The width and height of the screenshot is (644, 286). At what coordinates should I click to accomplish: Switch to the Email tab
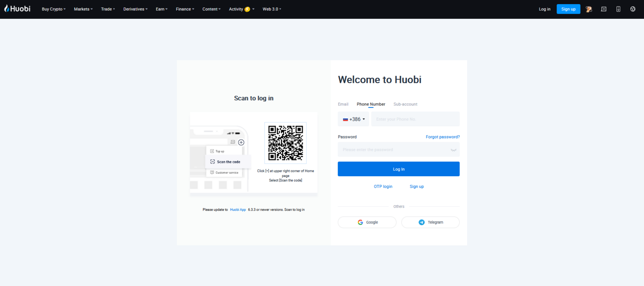(x=343, y=104)
